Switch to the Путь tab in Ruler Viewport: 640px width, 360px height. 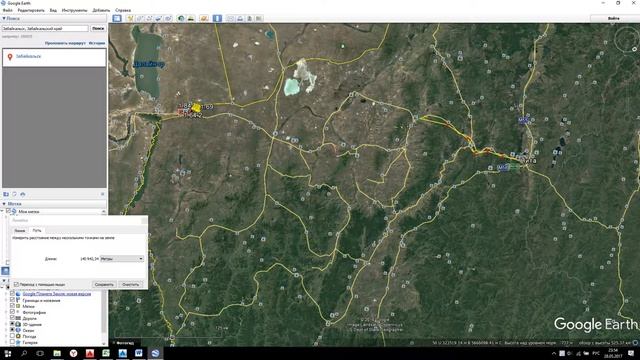(x=37, y=231)
